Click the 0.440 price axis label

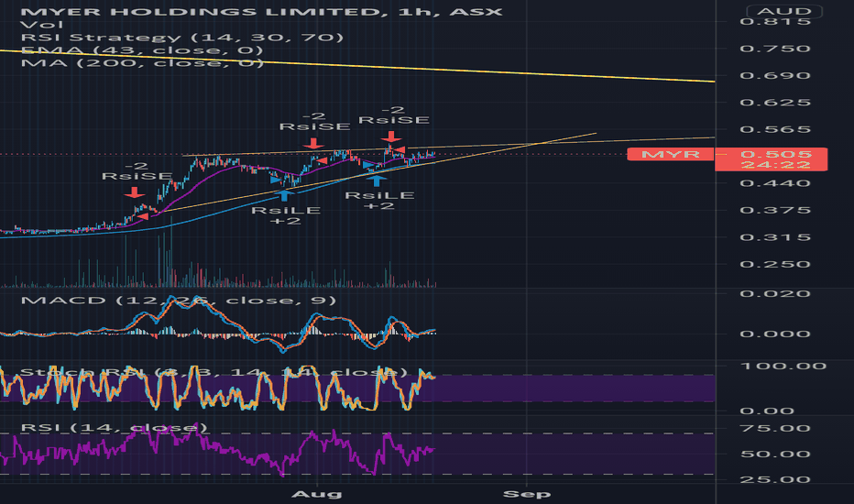click(x=775, y=183)
